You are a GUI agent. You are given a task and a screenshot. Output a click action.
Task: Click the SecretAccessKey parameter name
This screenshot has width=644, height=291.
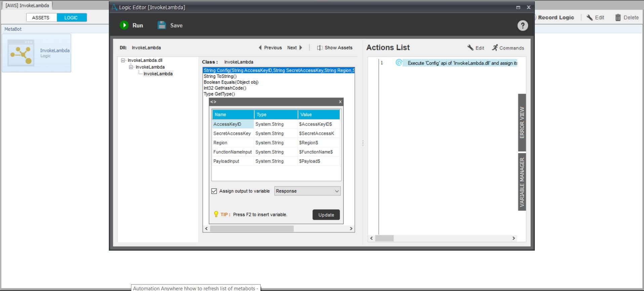point(233,134)
